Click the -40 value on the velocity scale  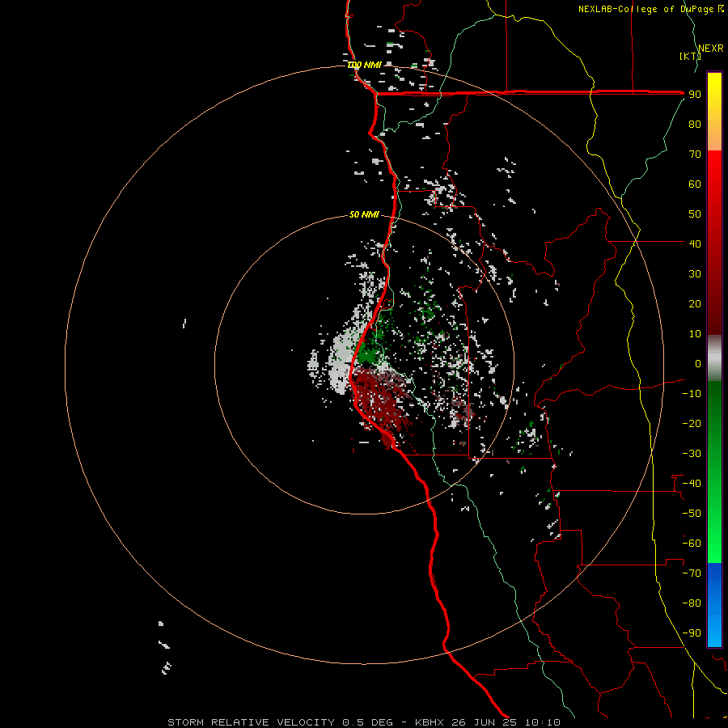coord(692,484)
